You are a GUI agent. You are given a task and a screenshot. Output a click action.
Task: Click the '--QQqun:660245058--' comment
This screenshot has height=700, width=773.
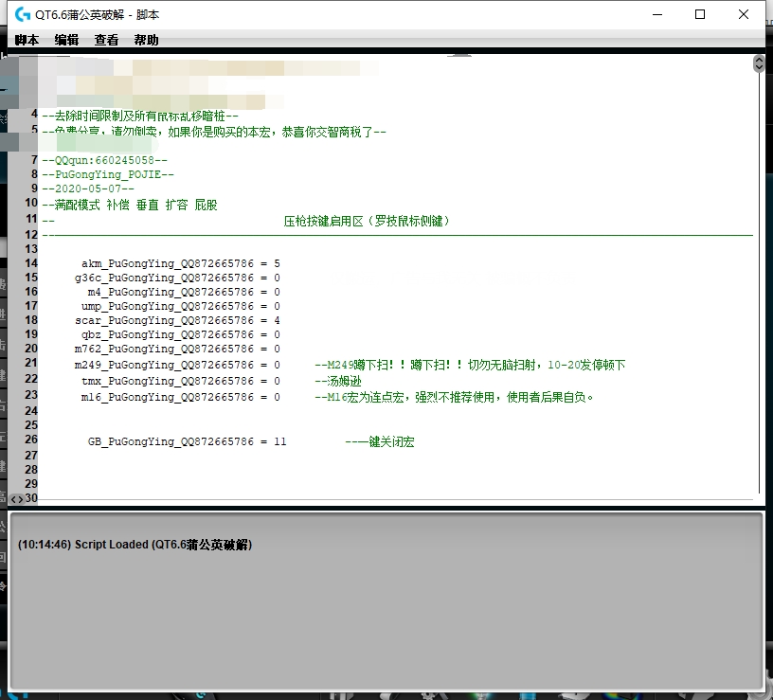105,160
